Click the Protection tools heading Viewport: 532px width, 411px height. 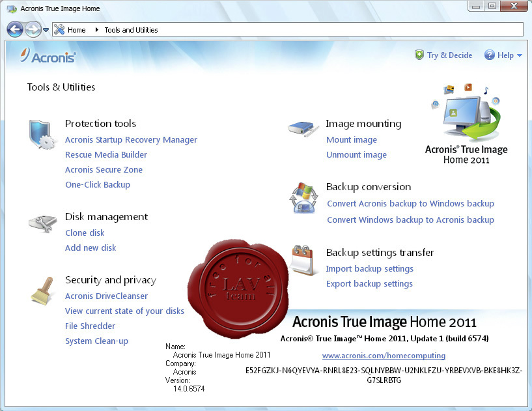(x=100, y=124)
